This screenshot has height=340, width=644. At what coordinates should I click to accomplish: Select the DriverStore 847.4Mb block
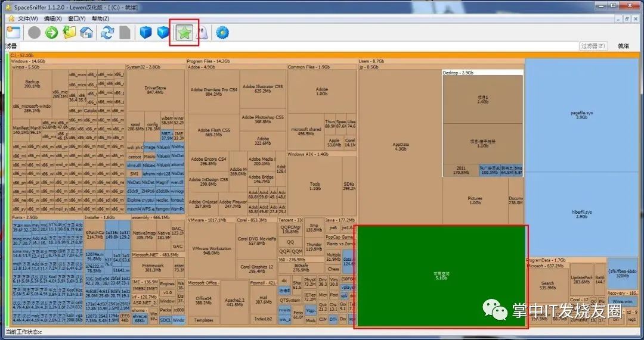pyautogui.click(x=155, y=90)
